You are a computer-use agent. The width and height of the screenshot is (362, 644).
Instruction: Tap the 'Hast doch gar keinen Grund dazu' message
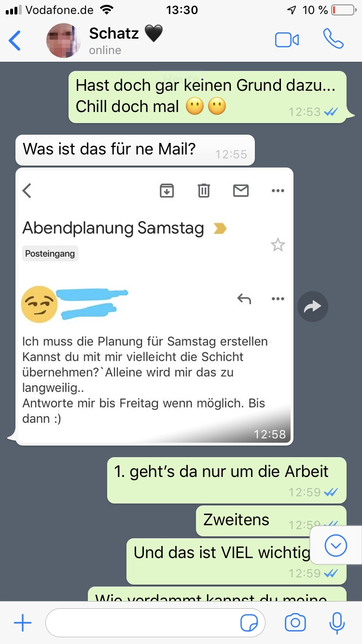pyautogui.click(x=214, y=97)
